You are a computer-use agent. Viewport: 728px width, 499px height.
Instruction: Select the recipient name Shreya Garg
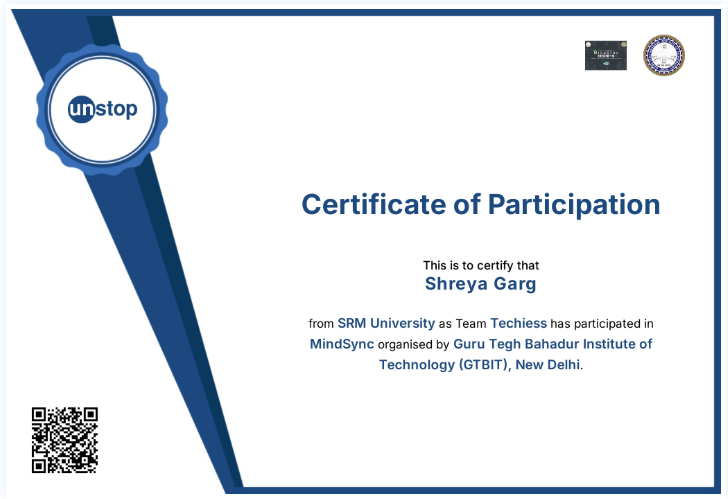point(481,284)
